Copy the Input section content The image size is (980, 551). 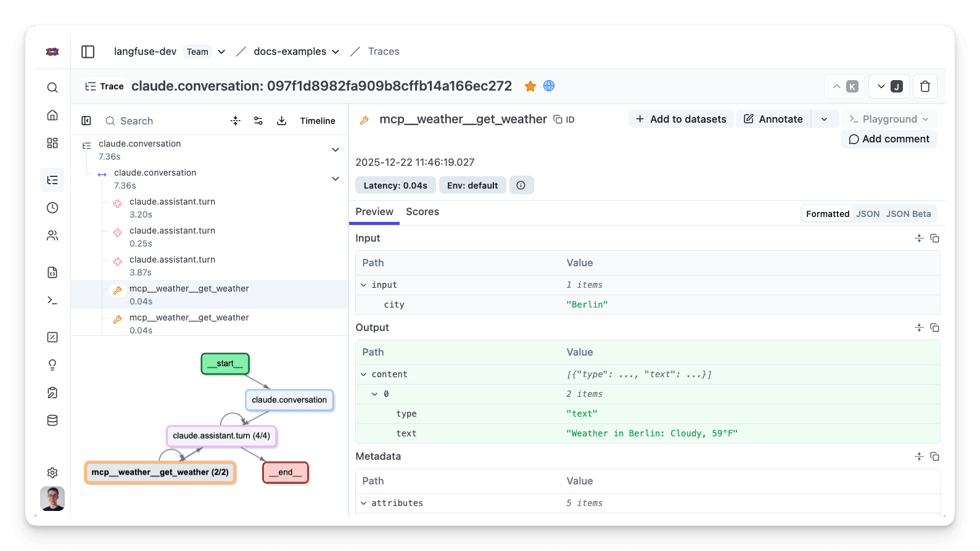[935, 239]
